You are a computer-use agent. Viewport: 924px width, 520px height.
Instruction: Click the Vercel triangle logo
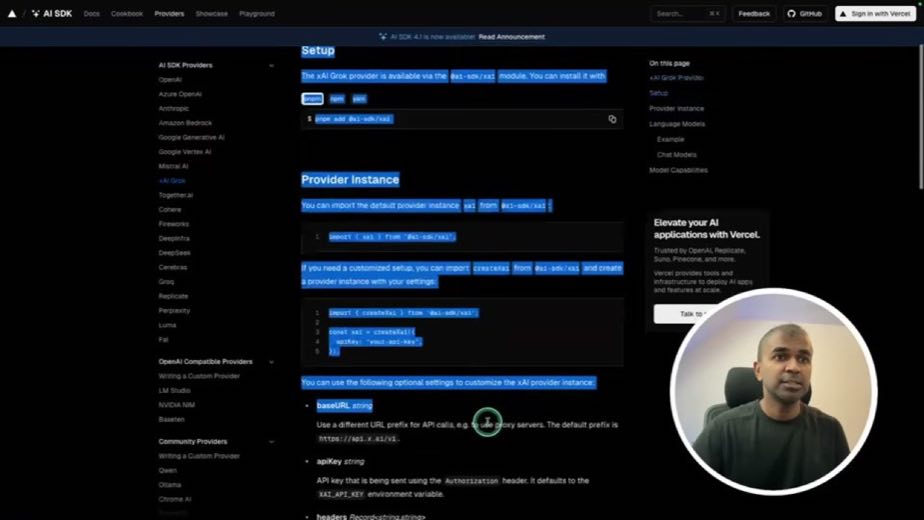[x=12, y=14]
